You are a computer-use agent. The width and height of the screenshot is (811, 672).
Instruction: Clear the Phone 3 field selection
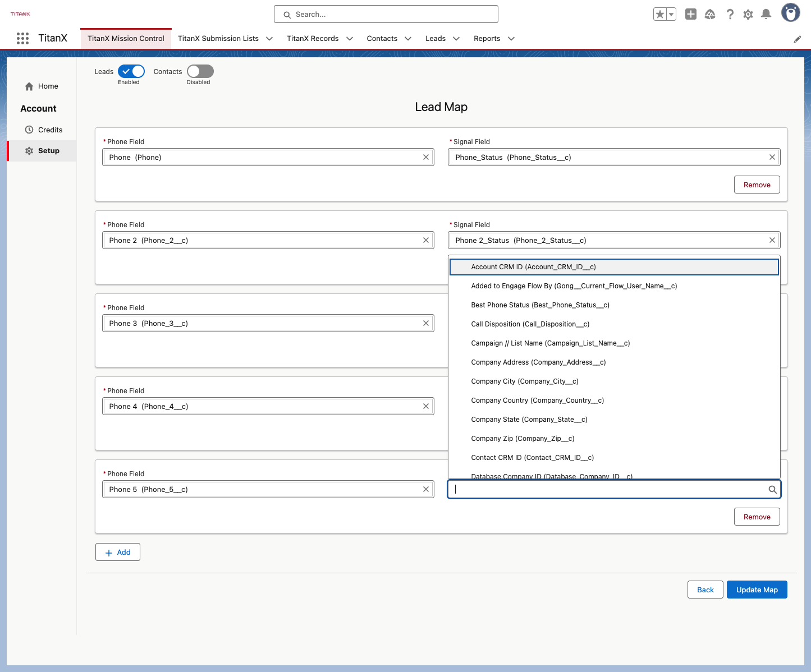pos(426,323)
